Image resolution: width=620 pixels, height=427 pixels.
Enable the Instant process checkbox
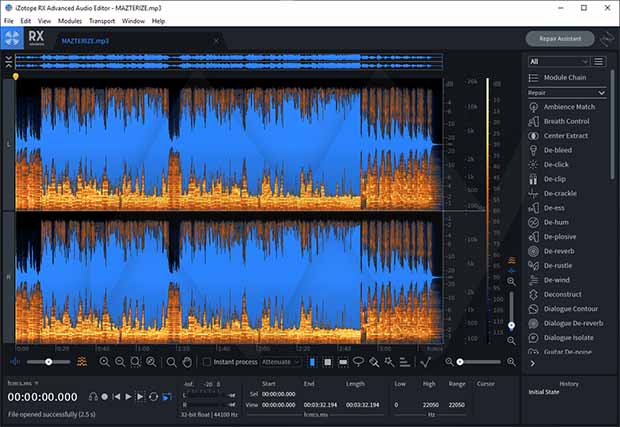[x=206, y=362]
